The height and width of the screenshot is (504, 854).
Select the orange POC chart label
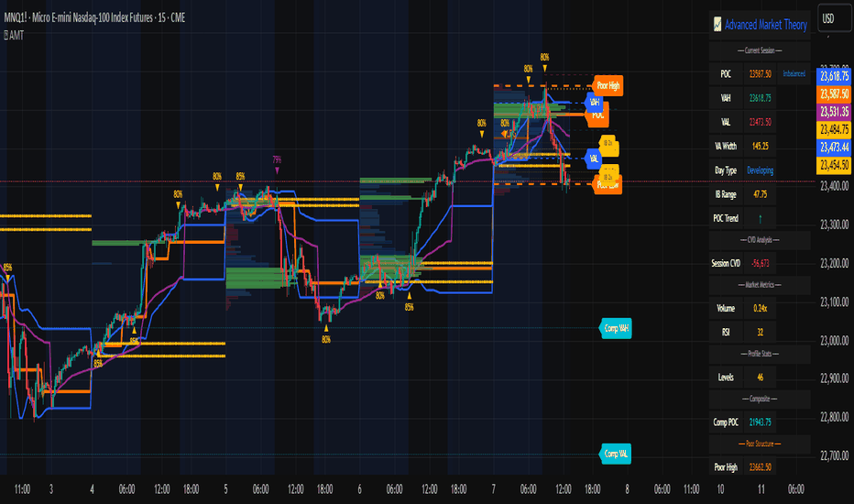pyautogui.click(x=597, y=115)
